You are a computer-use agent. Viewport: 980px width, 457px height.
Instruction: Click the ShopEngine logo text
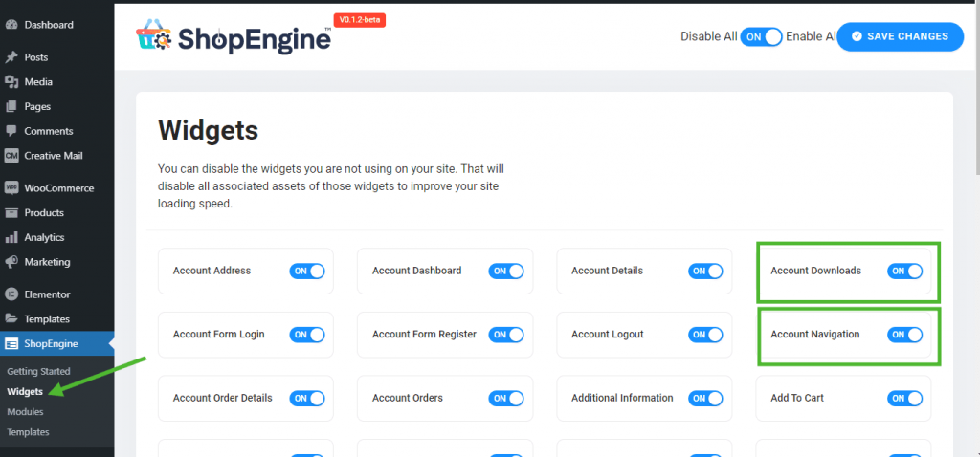tap(255, 39)
